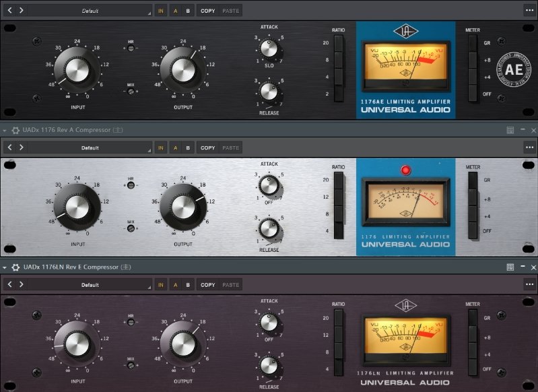The width and height of the screenshot is (538, 392).
Task: Click the ATTACK knob on 1176LN Rev E
Action: [x=269, y=323]
